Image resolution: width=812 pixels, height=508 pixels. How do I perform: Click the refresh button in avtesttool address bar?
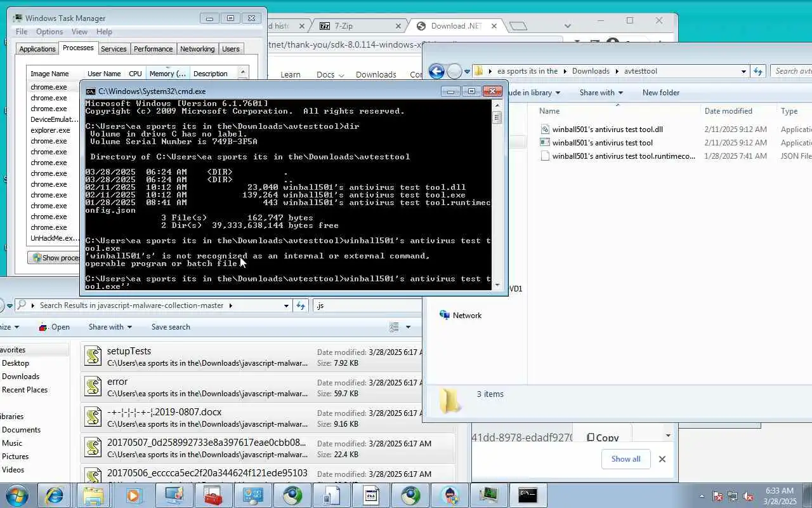point(758,71)
